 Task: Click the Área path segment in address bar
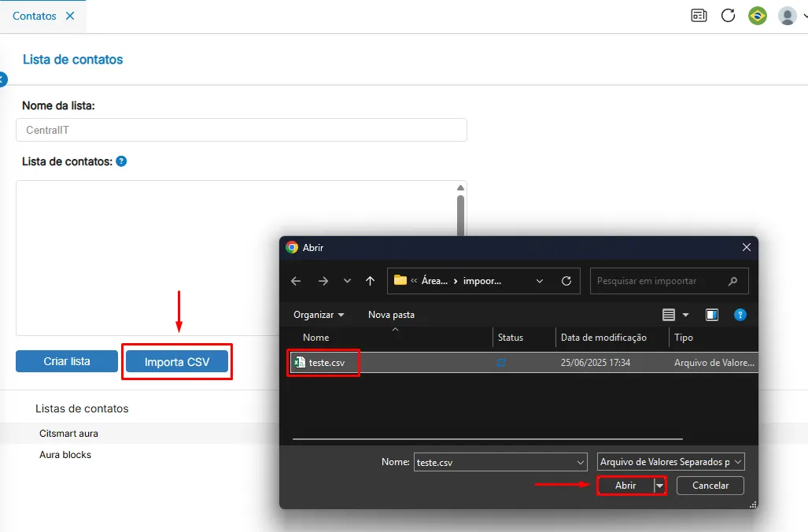(x=434, y=281)
